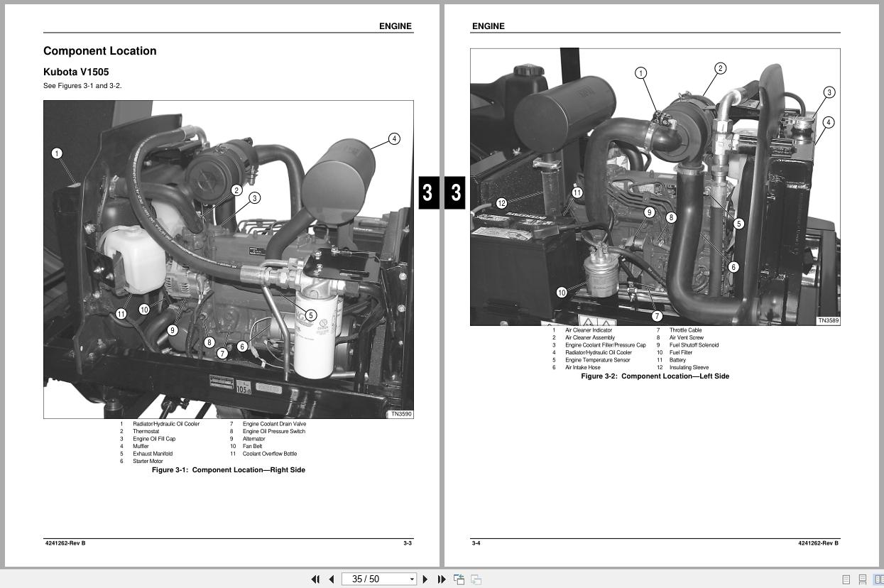884x588 pixels.
Task: Click '4241262-Rev B' on left page footer
Action: click(x=65, y=543)
